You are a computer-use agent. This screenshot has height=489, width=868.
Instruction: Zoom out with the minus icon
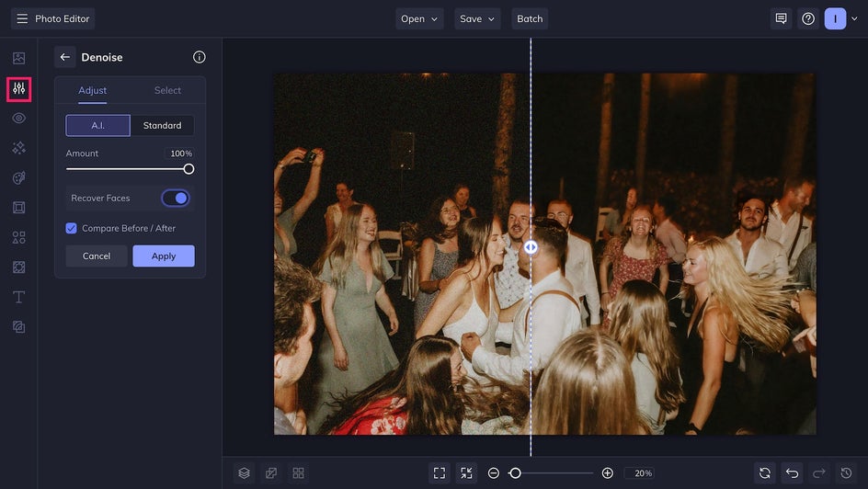[494, 473]
